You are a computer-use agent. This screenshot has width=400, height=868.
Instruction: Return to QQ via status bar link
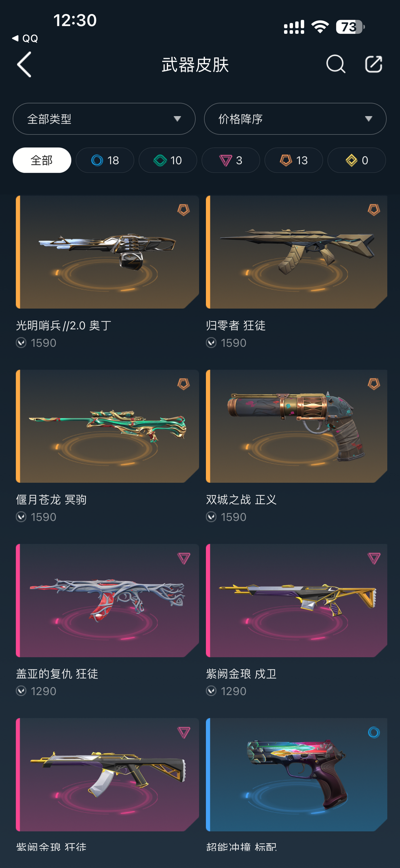(25, 39)
